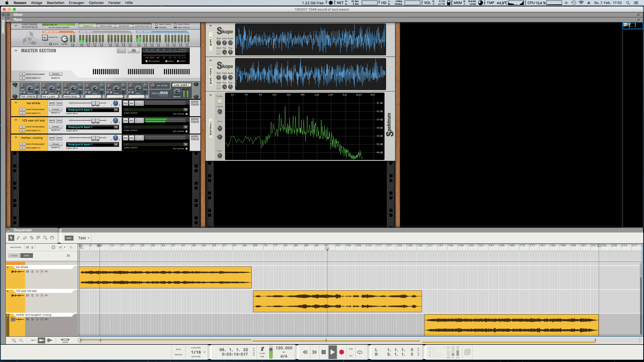The image size is (644, 362).
Task: Expand Show Insert FX in Master Section
Action: tap(22, 78)
